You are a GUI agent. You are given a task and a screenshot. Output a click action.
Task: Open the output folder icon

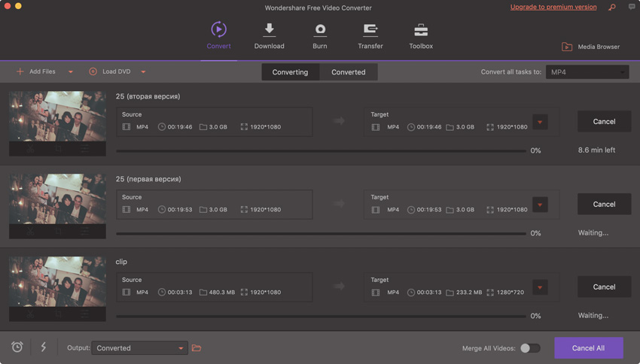pos(197,348)
